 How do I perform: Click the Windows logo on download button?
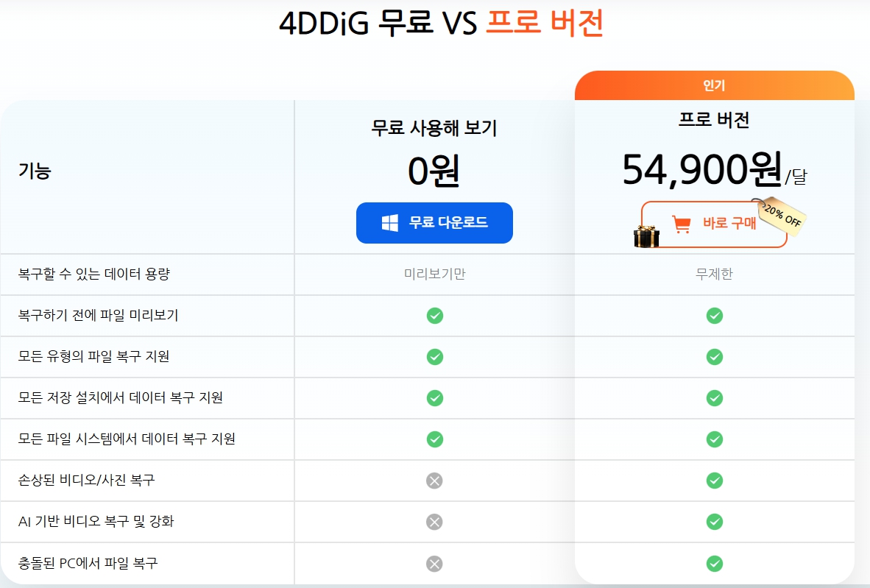tap(390, 223)
